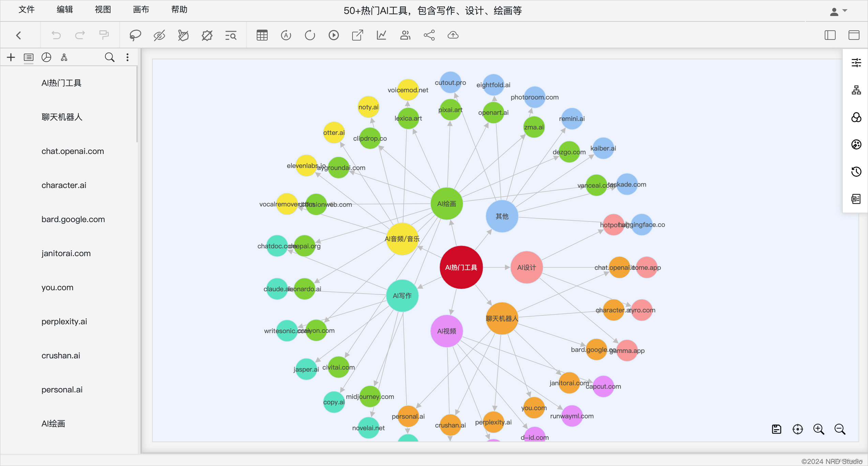The height and width of the screenshot is (466, 868).
Task: Open the history icon on the right panel
Action: tap(856, 172)
